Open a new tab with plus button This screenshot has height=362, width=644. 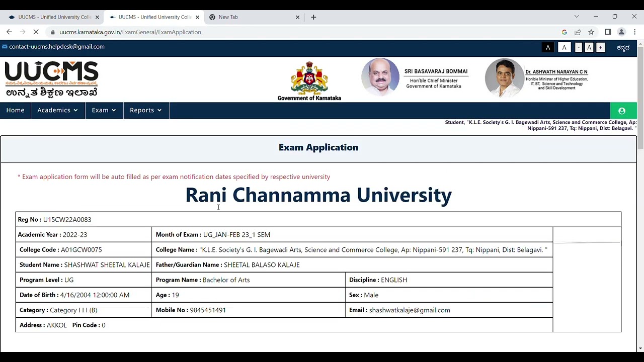tap(313, 17)
